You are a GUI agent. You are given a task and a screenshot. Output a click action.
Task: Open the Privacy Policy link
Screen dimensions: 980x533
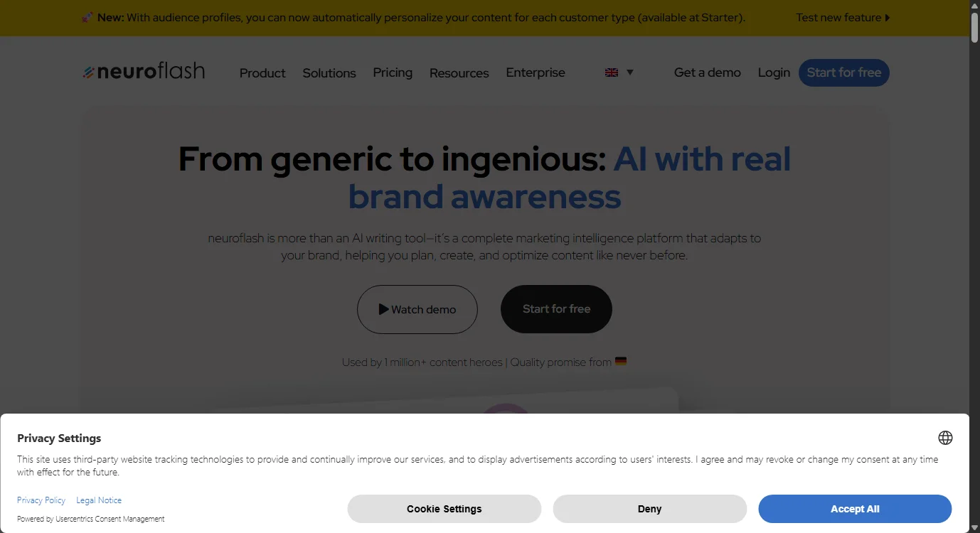coord(41,500)
